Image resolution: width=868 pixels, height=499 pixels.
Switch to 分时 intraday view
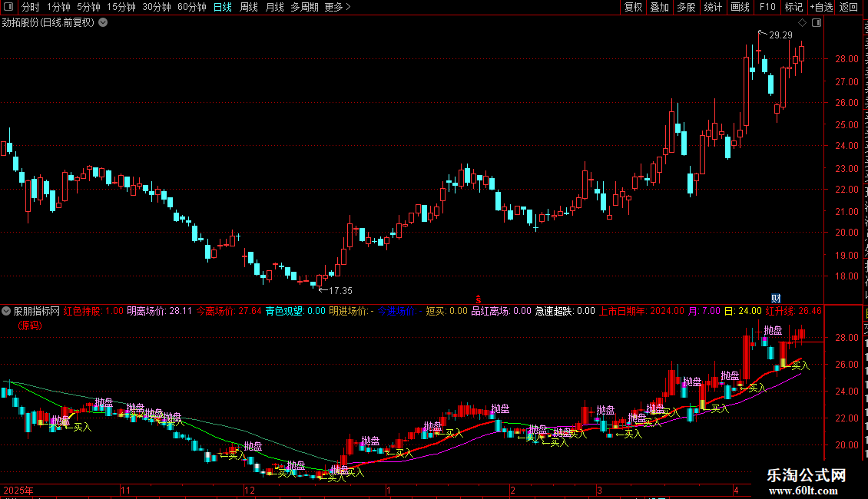[x=31, y=7]
